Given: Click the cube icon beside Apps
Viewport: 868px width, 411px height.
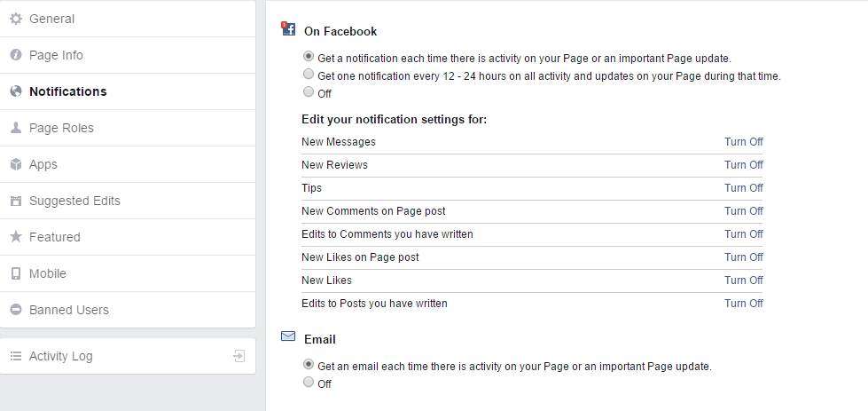Looking at the screenshot, I should [15, 164].
